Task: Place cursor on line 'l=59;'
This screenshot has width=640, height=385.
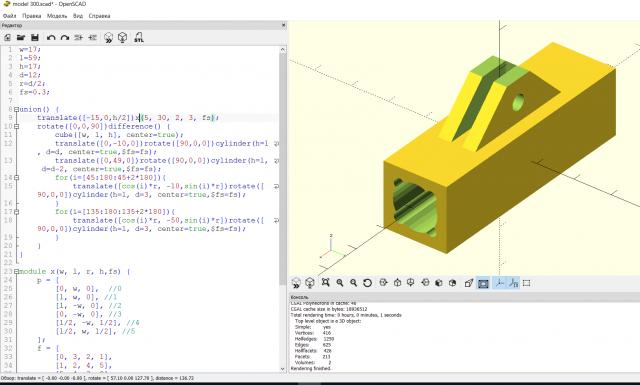Action: click(29, 58)
